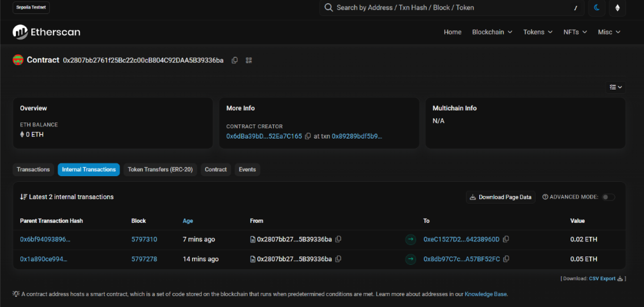The image size is (644, 307).
Task: Click the contract file icon in row 5797278
Action: click(x=253, y=259)
